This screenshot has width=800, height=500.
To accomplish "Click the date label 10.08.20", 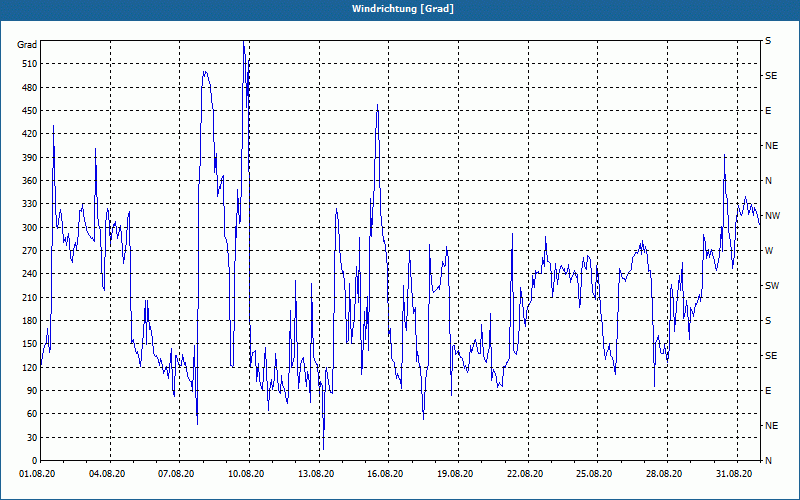I will (x=246, y=474).
